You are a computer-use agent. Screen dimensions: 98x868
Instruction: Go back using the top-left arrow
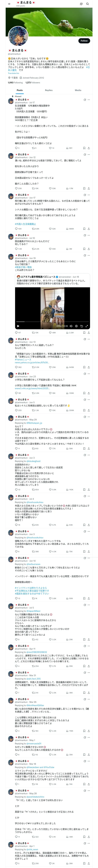tap(9, 4)
